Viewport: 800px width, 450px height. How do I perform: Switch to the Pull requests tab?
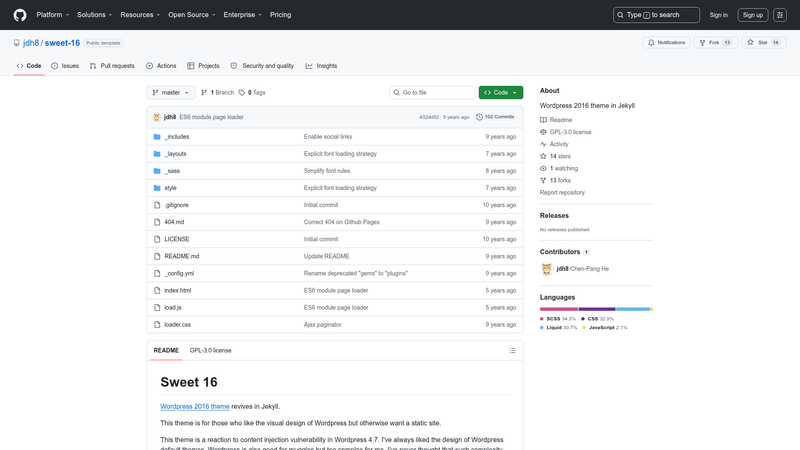[x=112, y=66]
